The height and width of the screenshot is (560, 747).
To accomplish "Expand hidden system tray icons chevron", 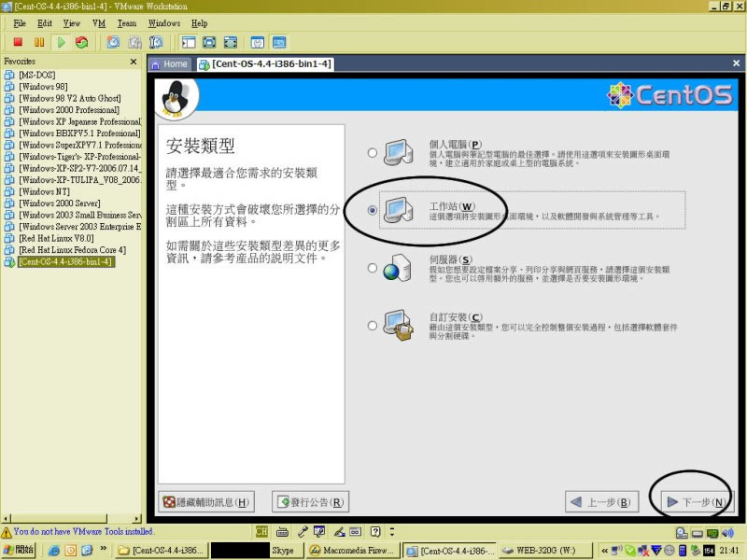I will pos(604,551).
